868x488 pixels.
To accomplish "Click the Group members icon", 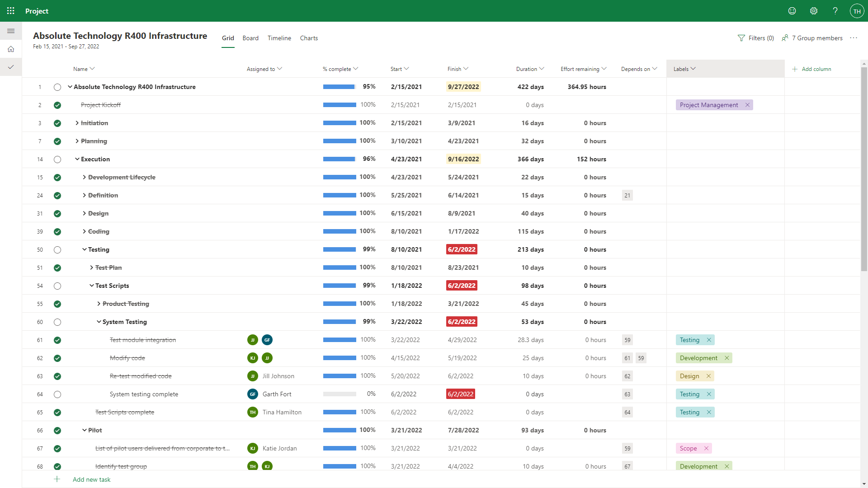I will (x=786, y=38).
